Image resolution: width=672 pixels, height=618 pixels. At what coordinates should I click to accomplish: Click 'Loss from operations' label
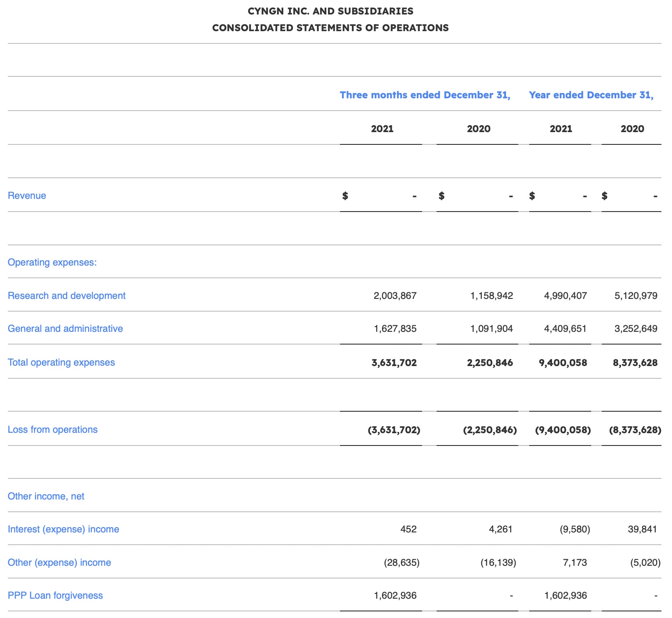click(53, 430)
